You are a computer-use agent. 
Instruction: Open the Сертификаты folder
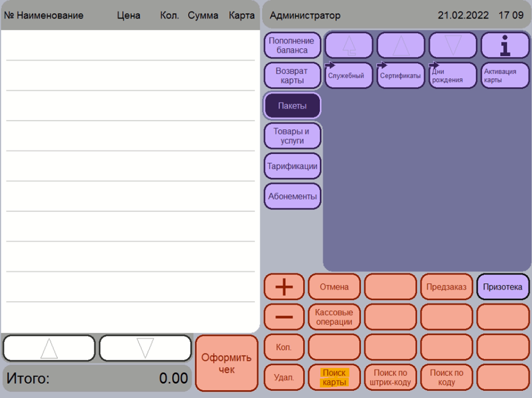click(401, 75)
